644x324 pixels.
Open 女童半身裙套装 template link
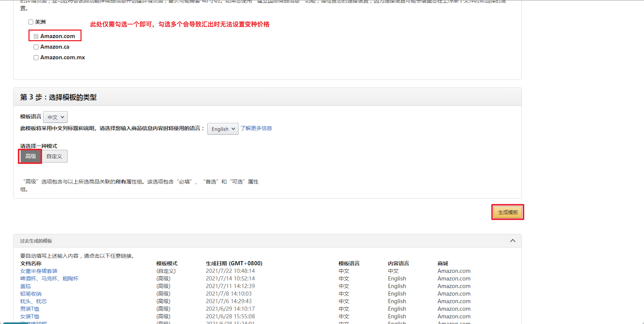[39, 271]
